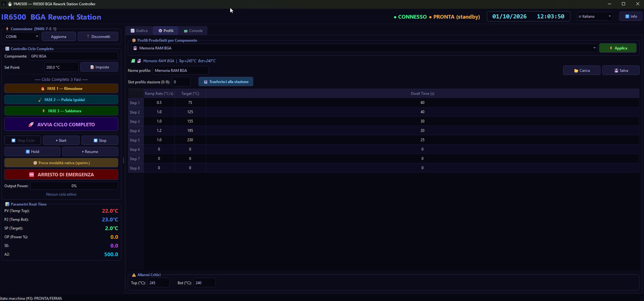Open the Console tab
Image resolution: width=644 pixels, height=301 pixels.
click(193, 31)
